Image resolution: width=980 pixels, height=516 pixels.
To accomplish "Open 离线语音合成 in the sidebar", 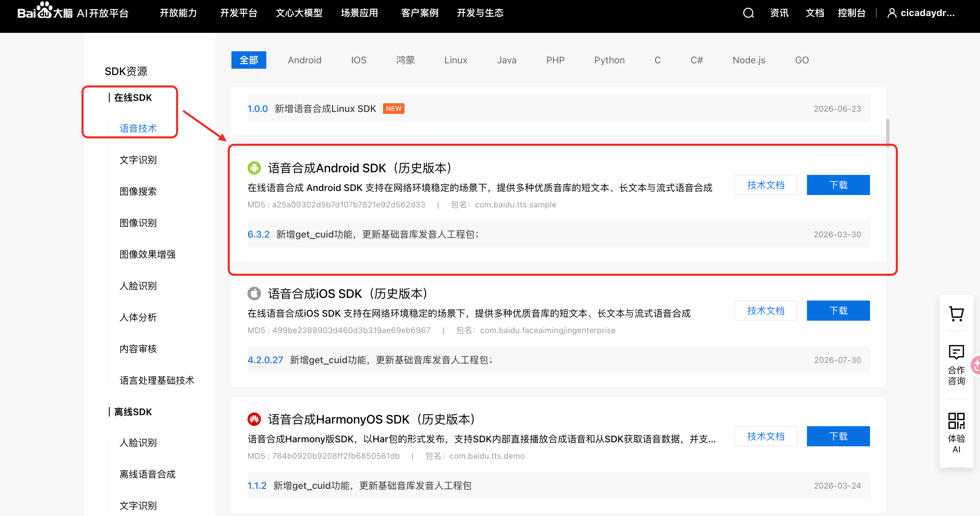I will click(x=148, y=474).
